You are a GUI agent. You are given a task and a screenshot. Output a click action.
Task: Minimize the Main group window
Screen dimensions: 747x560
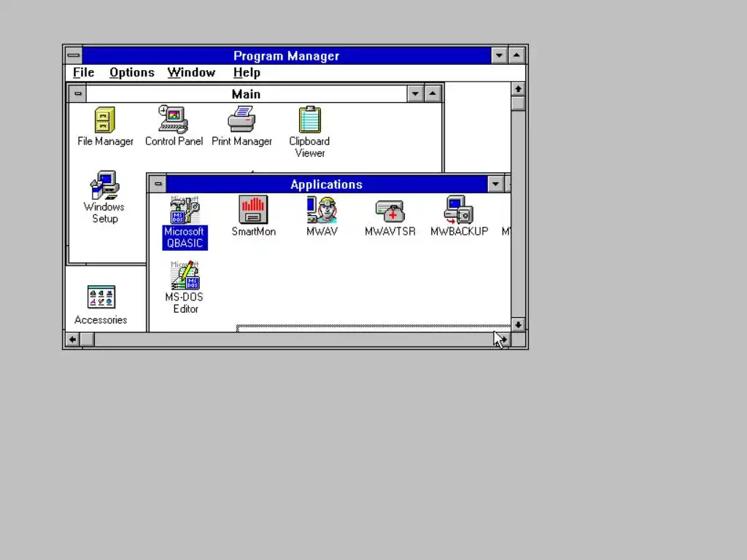pyautogui.click(x=415, y=94)
